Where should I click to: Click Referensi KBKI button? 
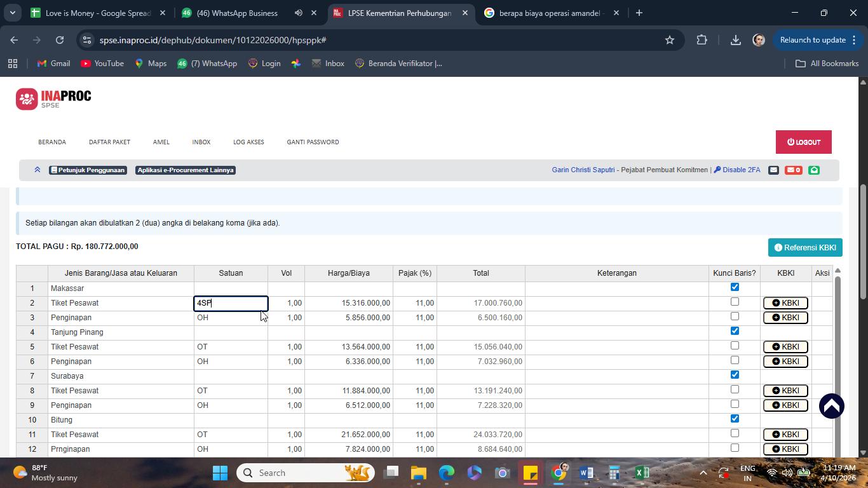(x=805, y=247)
